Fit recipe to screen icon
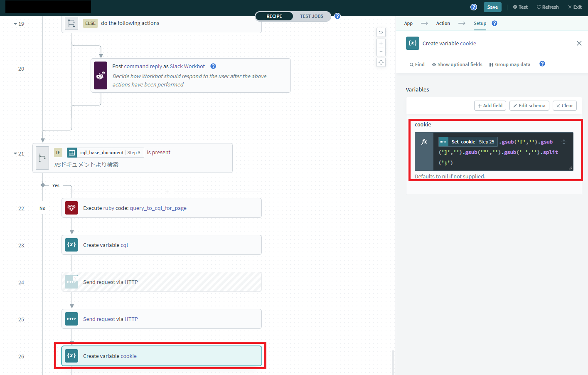Screen dimensions: 588x375 tap(381, 62)
